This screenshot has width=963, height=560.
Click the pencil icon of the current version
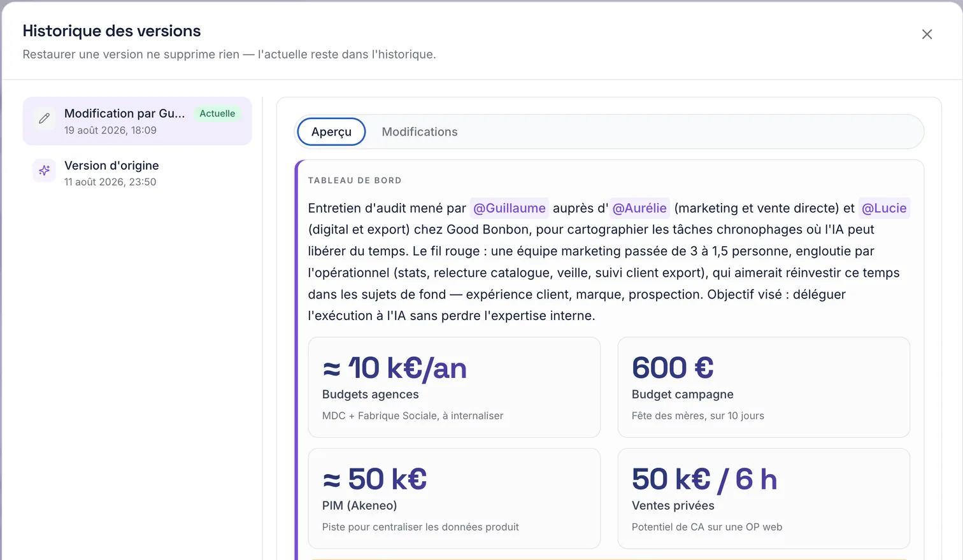click(x=44, y=118)
